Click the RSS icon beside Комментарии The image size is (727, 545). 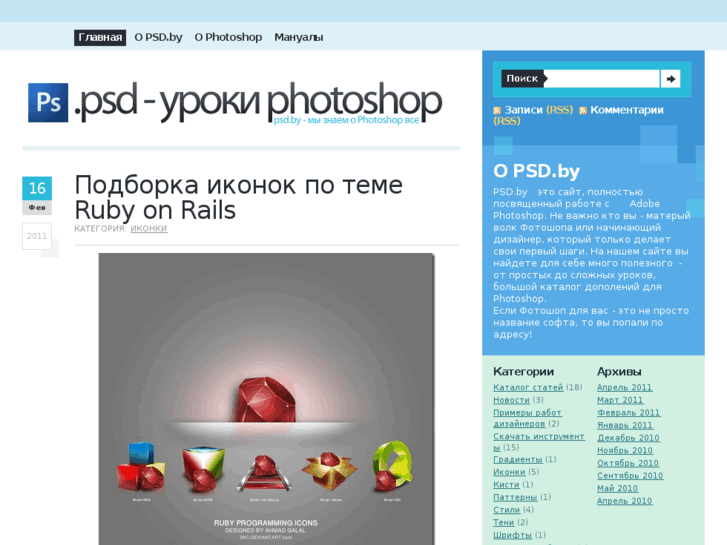pyautogui.click(x=583, y=110)
